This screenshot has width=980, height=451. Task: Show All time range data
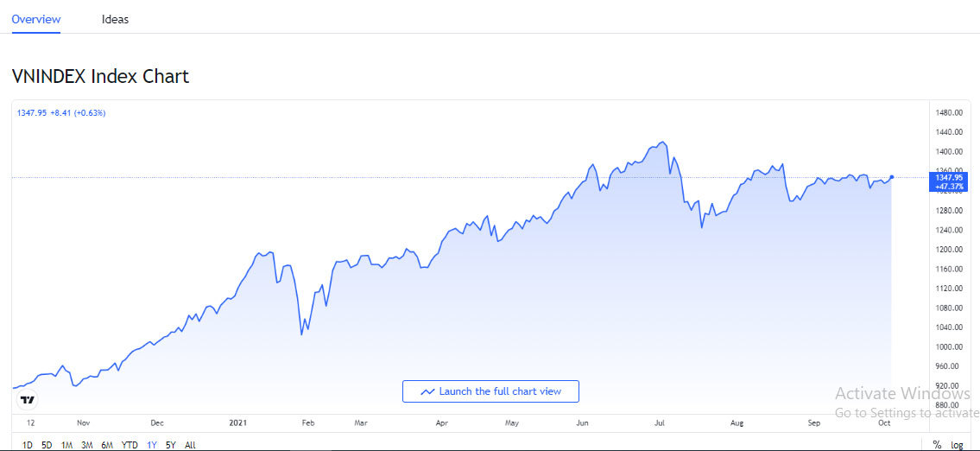click(190, 445)
